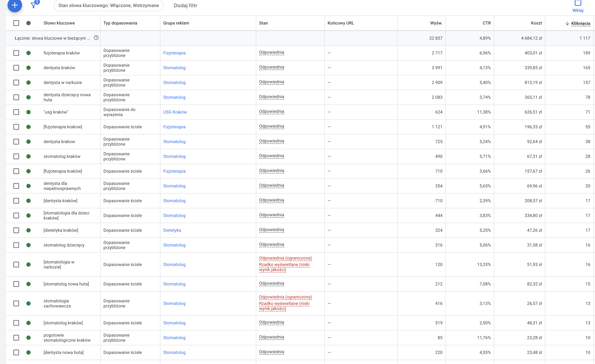Viewport: 595px width, 364px height.
Task: Click sort arrow next to Kliknięcia header
Action: click(567, 23)
